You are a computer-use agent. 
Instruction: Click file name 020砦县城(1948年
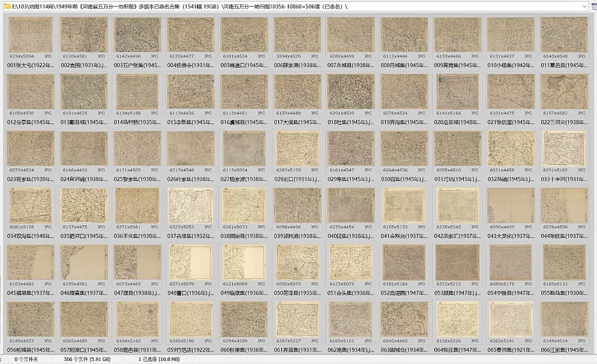tap(457, 122)
